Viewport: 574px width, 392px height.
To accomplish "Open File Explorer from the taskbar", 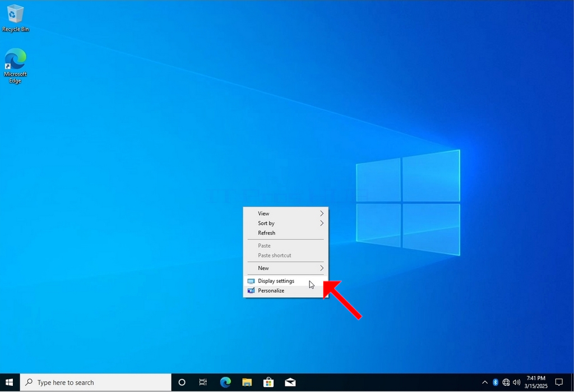I will click(x=247, y=382).
